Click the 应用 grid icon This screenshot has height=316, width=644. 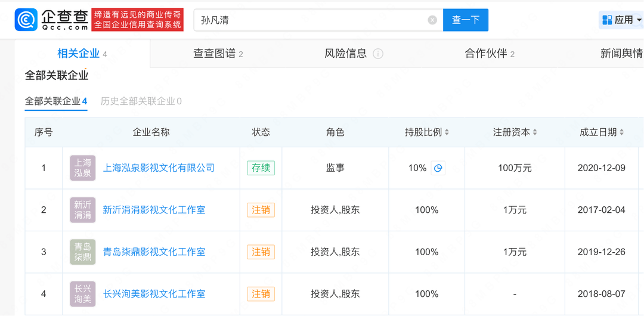tap(607, 20)
